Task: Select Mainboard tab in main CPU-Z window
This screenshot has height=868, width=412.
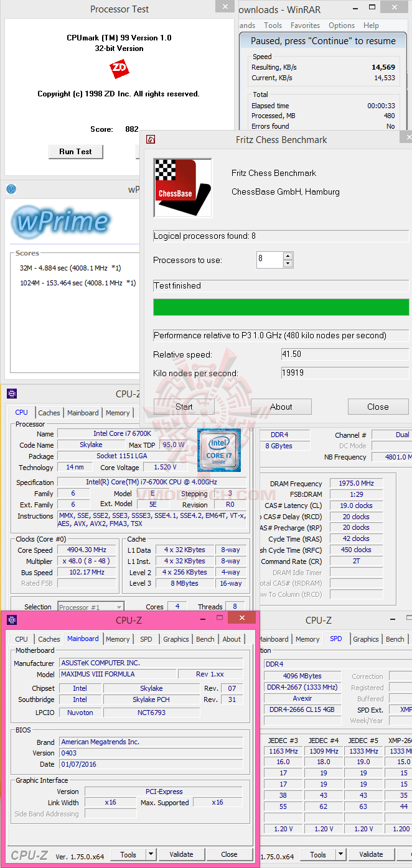Action: [83, 413]
